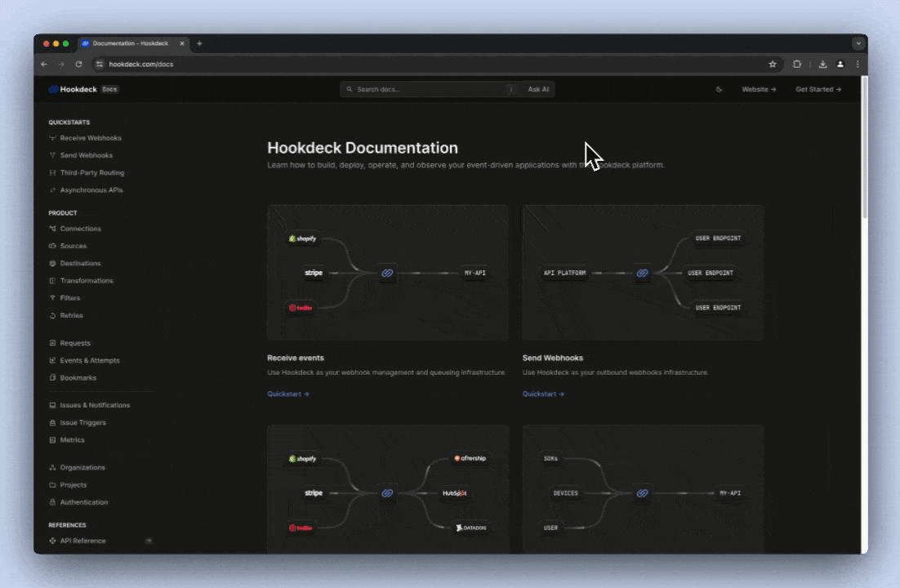This screenshot has height=588, width=900.
Task: Click the Get Started button
Action: pyautogui.click(x=817, y=89)
